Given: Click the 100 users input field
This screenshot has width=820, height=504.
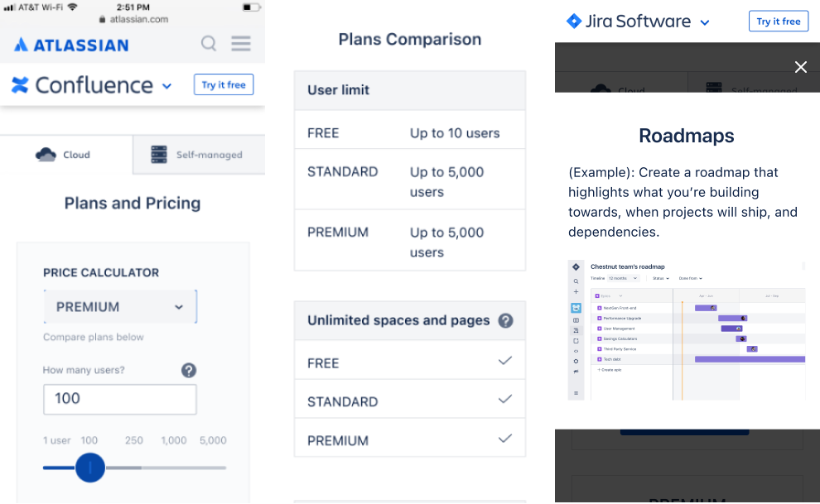Looking at the screenshot, I should pos(119,399).
